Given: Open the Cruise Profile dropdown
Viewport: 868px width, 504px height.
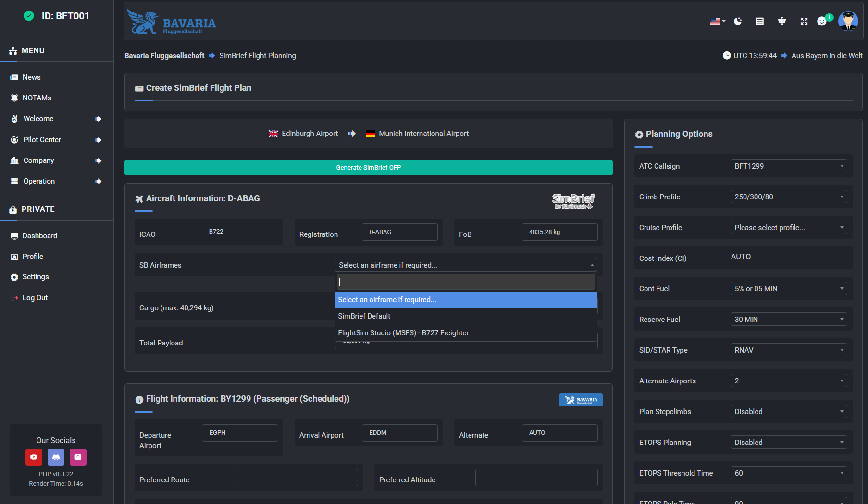Looking at the screenshot, I should [789, 228].
